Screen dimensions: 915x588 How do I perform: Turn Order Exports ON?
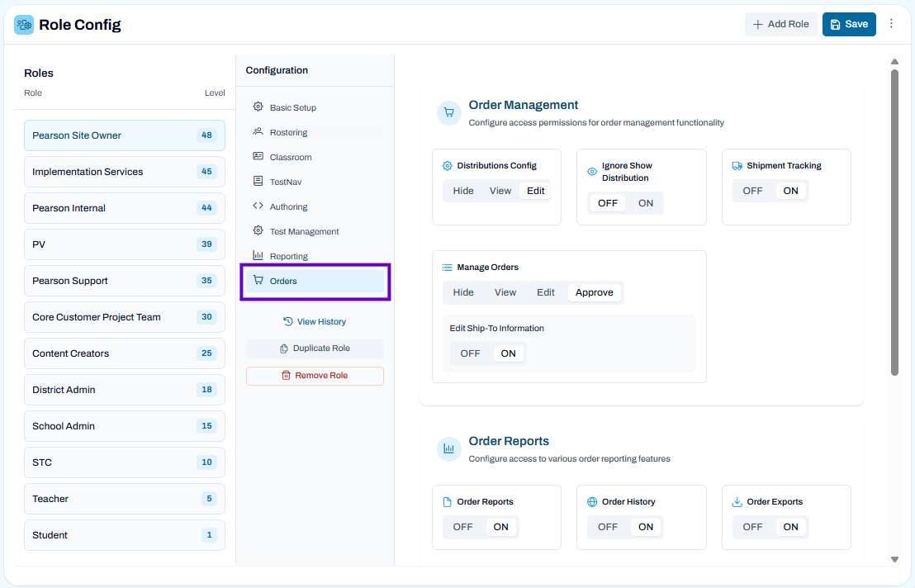[790, 527]
